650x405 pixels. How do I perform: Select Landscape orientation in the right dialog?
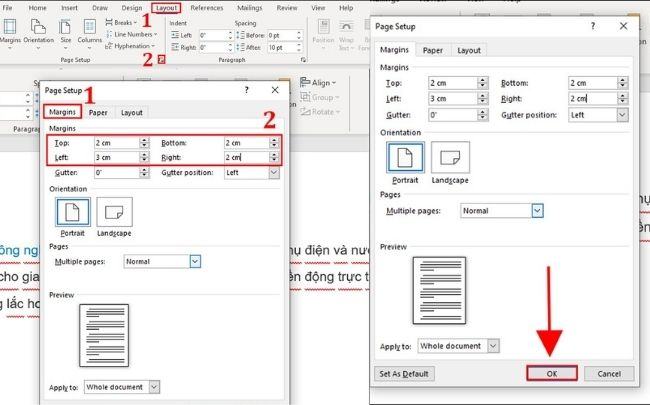(x=450, y=162)
